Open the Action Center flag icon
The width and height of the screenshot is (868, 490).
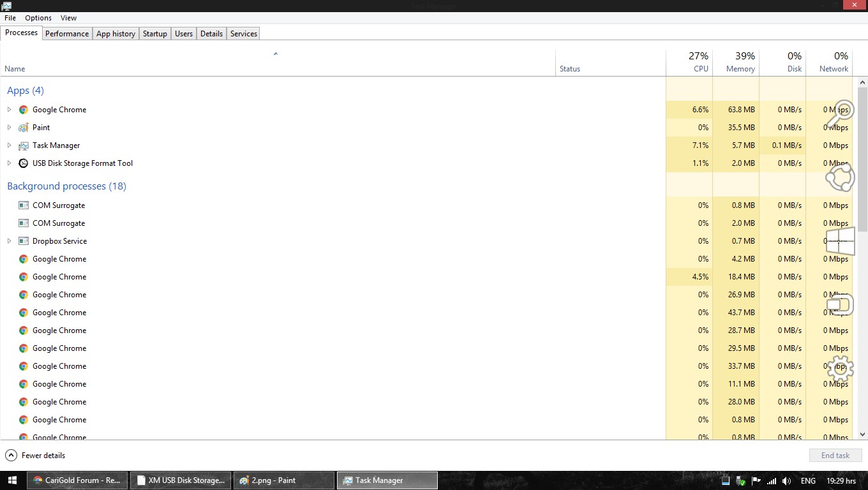click(756, 481)
